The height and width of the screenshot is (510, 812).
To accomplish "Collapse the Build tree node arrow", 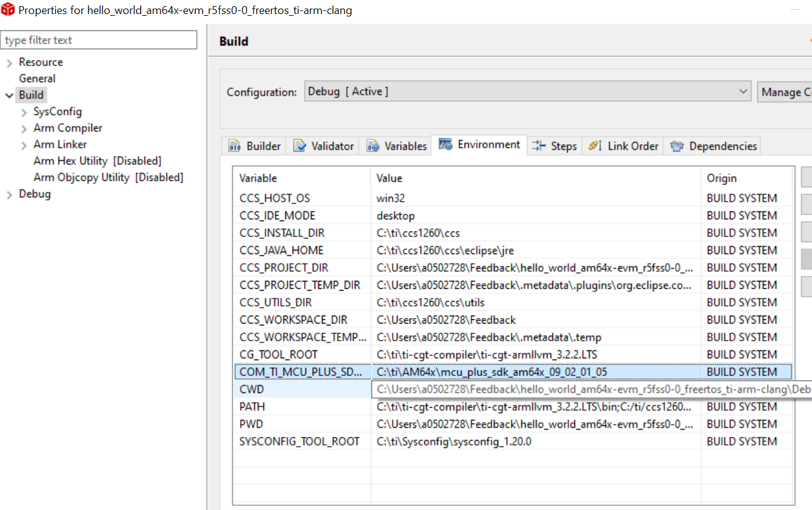I will click(9, 95).
